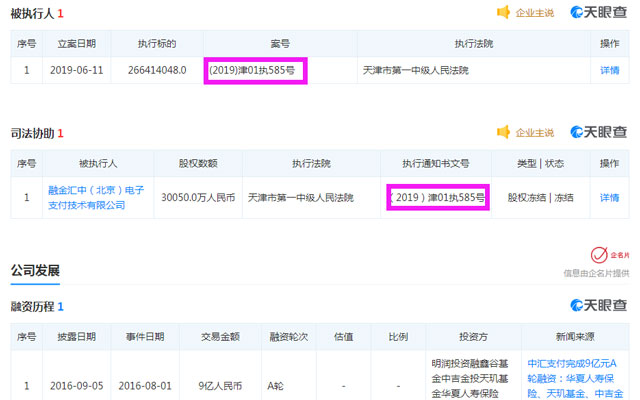Click 天津市第一中级人民法院 in 司法协助 table

[300, 198]
